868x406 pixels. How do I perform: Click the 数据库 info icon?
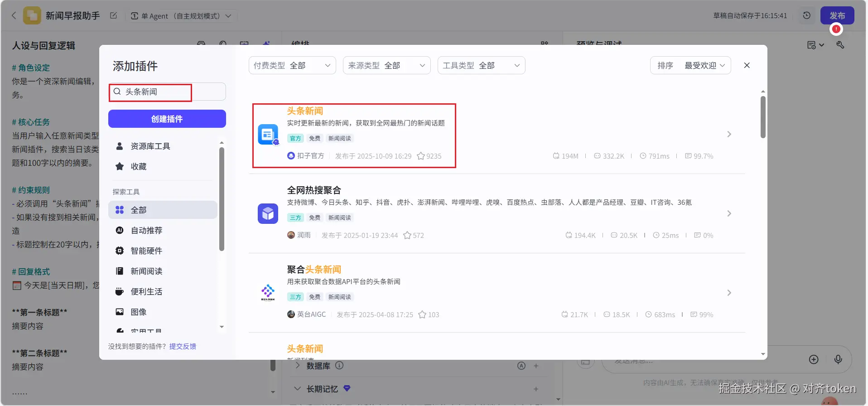[x=339, y=365]
